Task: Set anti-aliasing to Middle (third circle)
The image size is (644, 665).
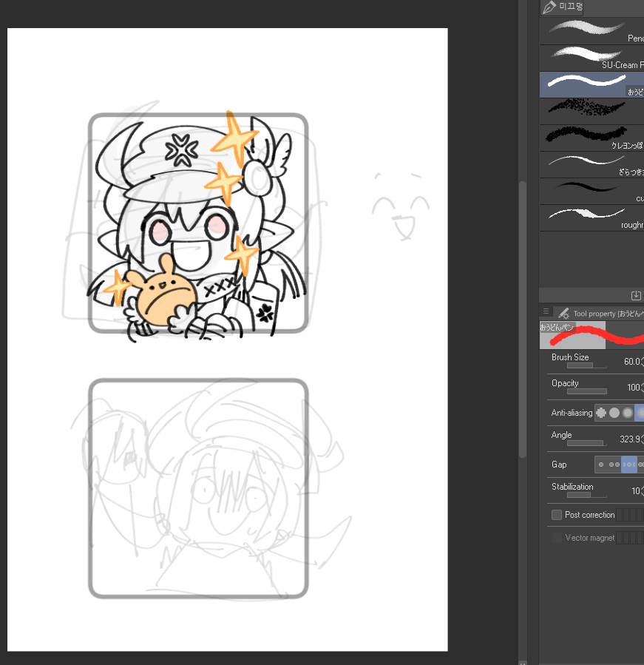Action: pos(628,412)
